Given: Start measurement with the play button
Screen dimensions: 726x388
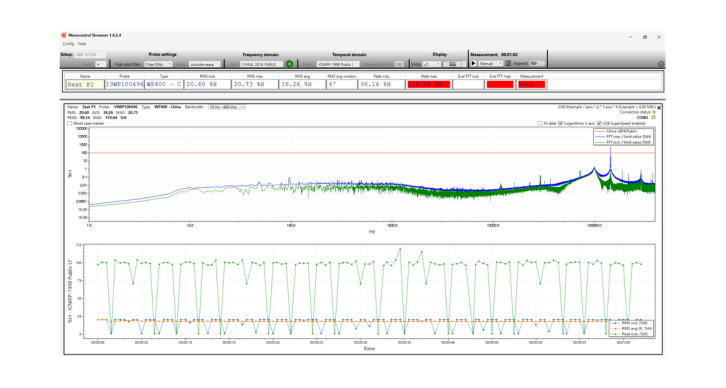Looking at the screenshot, I should pyautogui.click(x=474, y=64).
